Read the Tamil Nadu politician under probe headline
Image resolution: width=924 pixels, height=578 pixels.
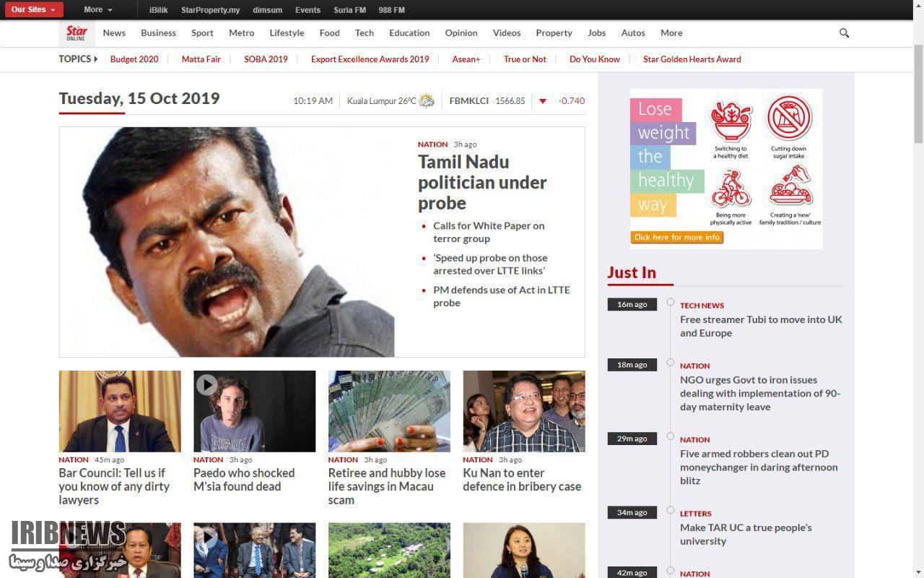coord(482,182)
